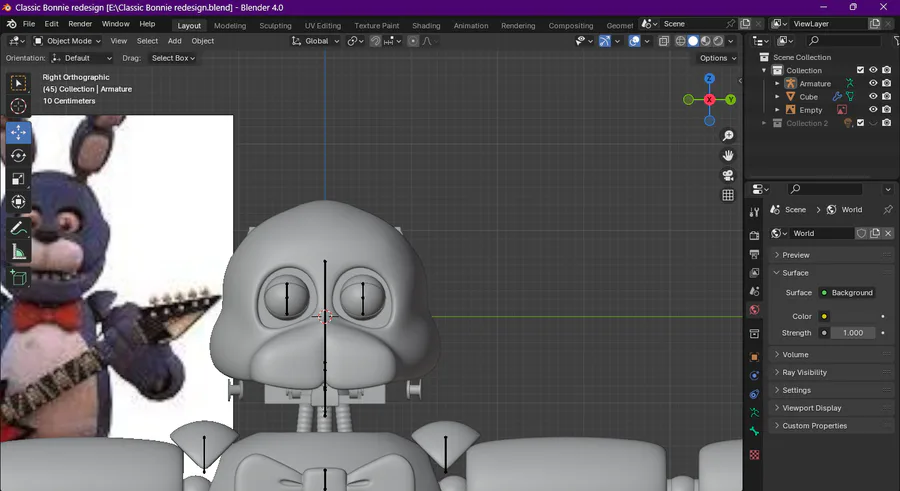
Task: Open the Output properties tab
Action: [x=754, y=254]
